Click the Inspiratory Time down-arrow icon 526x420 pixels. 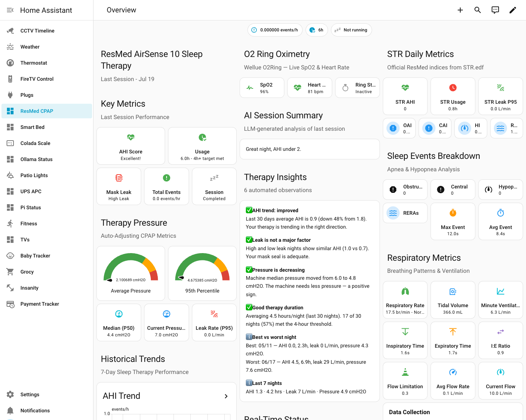coord(405,332)
